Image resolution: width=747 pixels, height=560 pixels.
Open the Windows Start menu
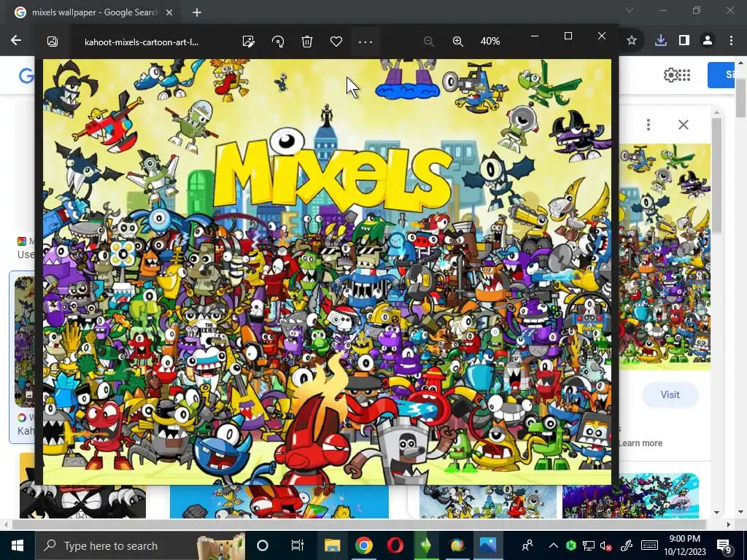(18, 545)
